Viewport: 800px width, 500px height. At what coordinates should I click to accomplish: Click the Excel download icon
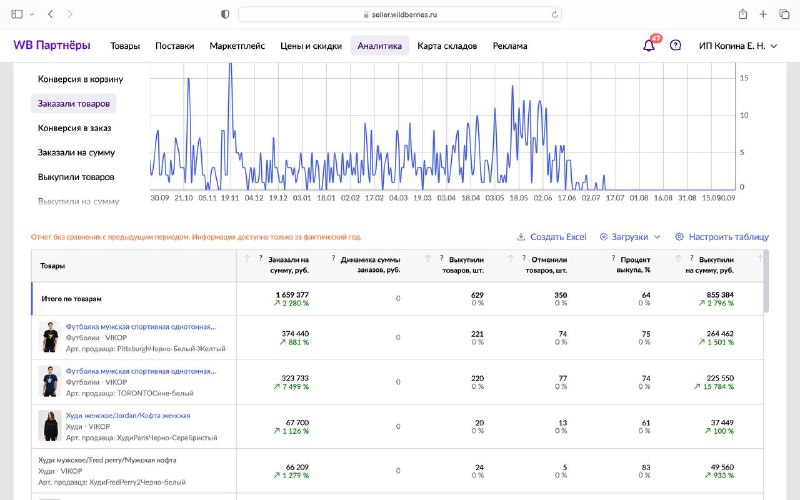point(521,237)
